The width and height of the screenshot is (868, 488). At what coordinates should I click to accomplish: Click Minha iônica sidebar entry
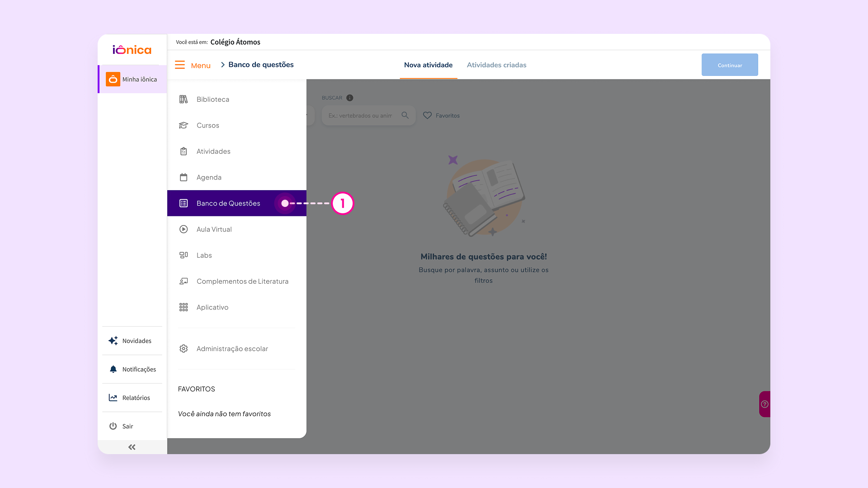[132, 79]
